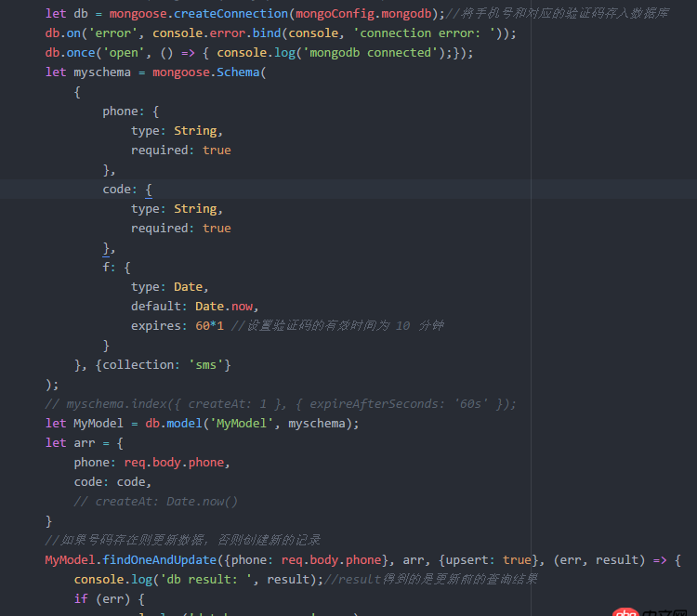Screen dimensions: 697x616
Task: Click 'sms' in the collection option
Action: (205, 365)
